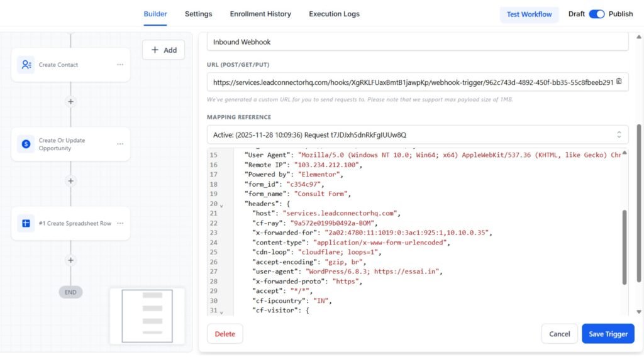Add a step below Create Contact using plus icon
The height and width of the screenshot is (362, 644).
point(70,101)
